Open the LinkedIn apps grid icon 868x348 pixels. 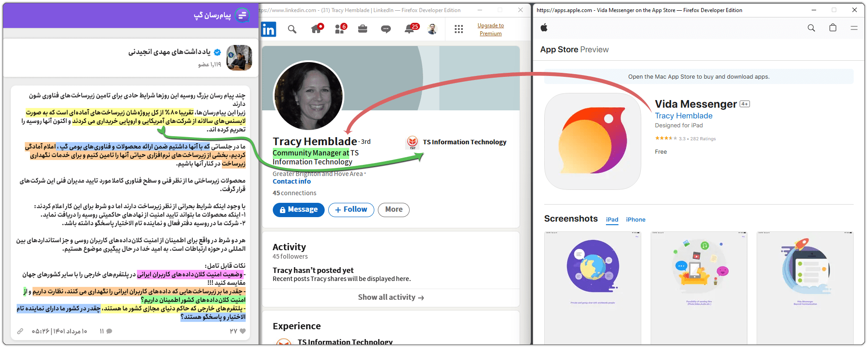click(459, 29)
